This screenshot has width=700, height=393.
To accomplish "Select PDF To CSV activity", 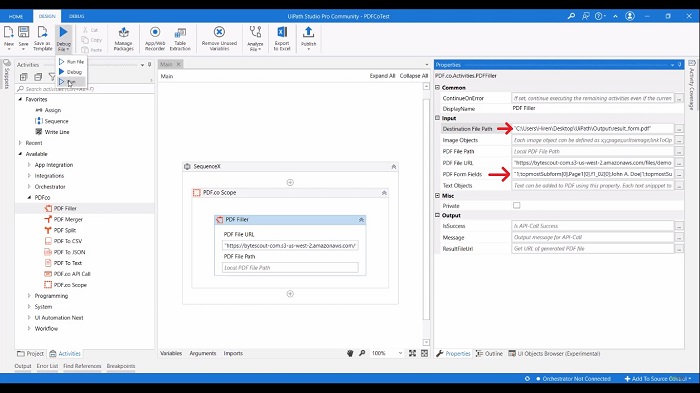I will click(x=68, y=241).
